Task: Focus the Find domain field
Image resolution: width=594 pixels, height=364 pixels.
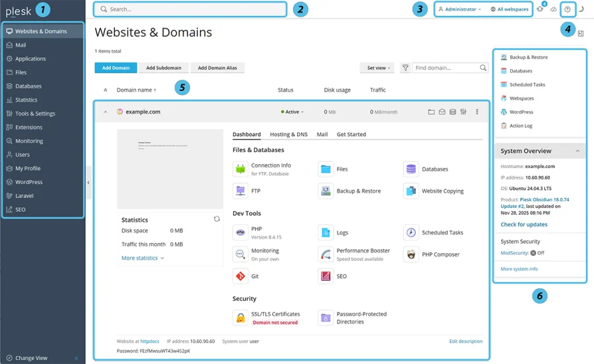Action: 450,68
